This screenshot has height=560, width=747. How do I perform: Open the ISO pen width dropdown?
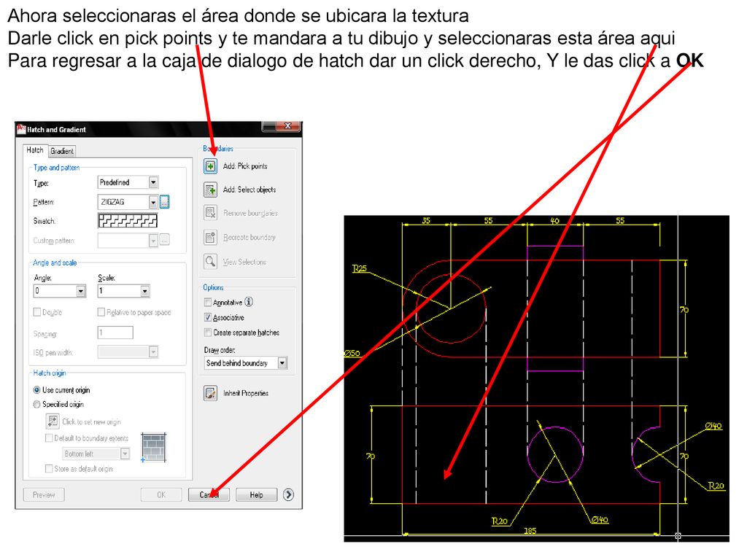coord(153,352)
